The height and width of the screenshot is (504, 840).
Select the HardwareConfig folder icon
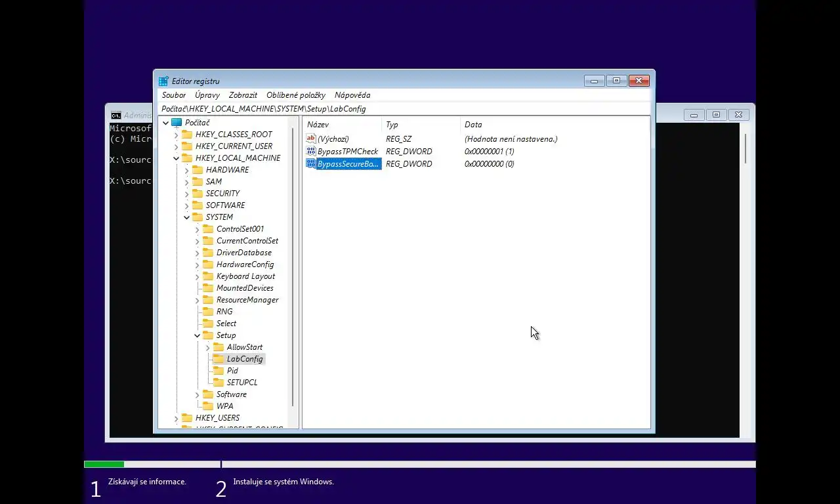tap(208, 264)
